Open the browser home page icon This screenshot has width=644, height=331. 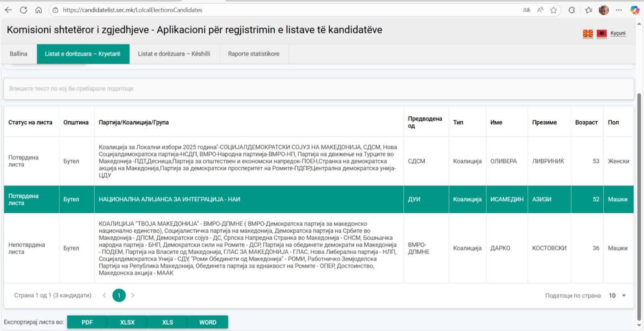(38, 10)
